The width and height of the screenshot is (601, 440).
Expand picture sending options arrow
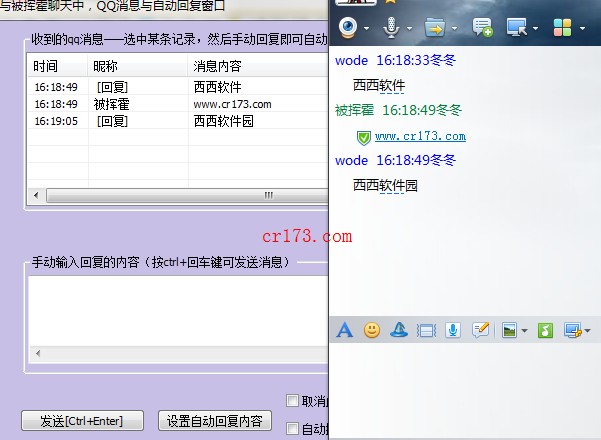pos(524,330)
